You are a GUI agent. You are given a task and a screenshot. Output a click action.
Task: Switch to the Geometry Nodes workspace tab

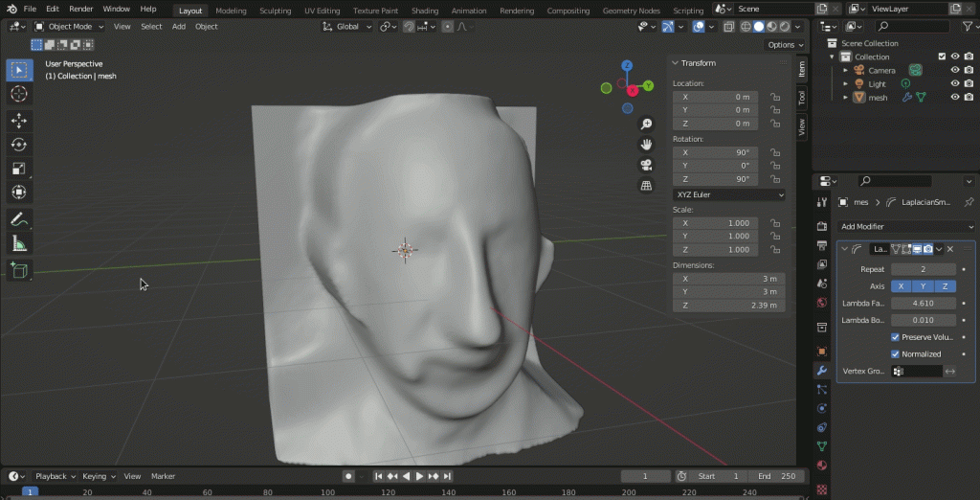(x=632, y=11)
